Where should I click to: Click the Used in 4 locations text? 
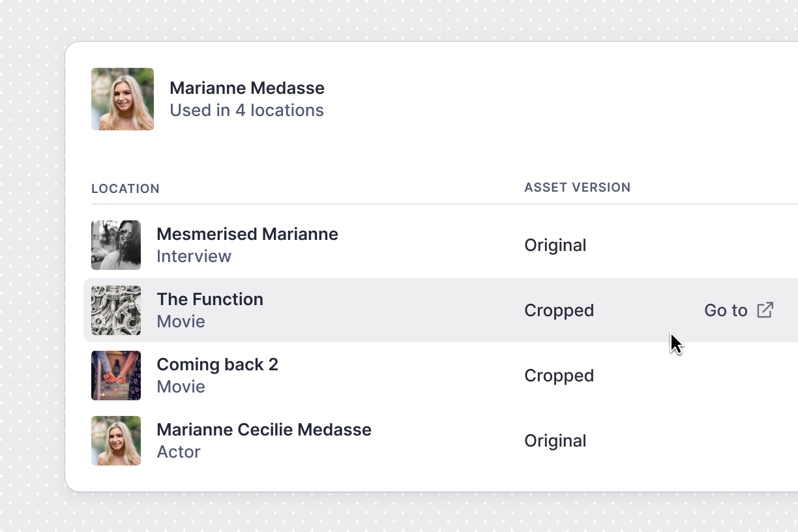coord(246,110)
